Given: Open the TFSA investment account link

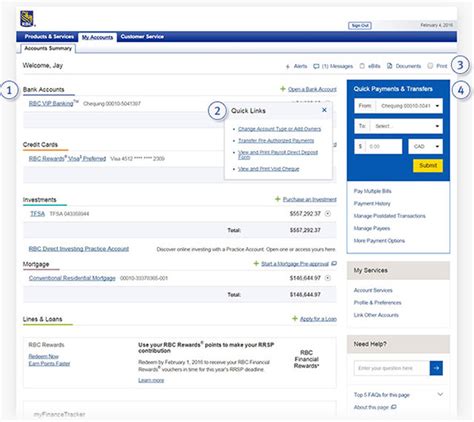Looking at the screenshot, I should tap(37, 214).
